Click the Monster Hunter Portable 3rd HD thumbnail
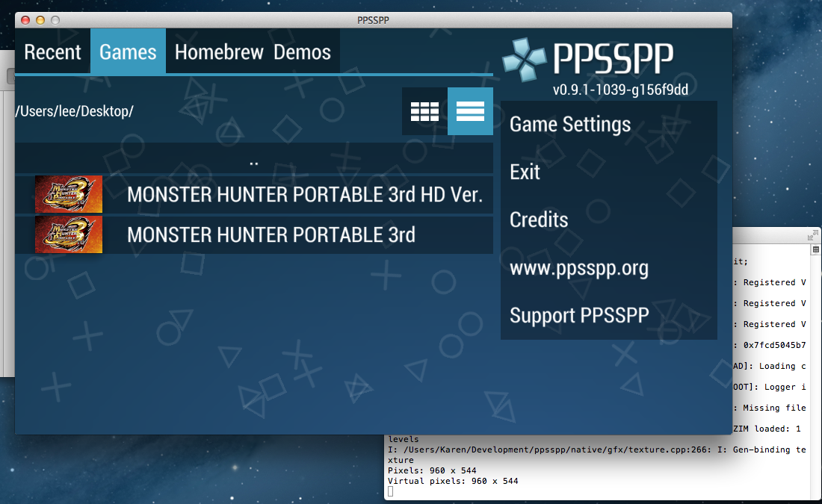The width and height of the screenshot is (822, 504). pos(68,195)
